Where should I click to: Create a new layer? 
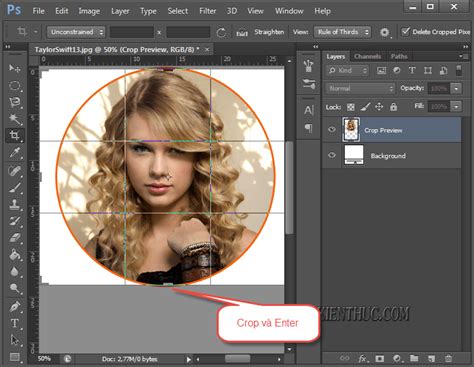pyautogui.click(x=431, y=358)
